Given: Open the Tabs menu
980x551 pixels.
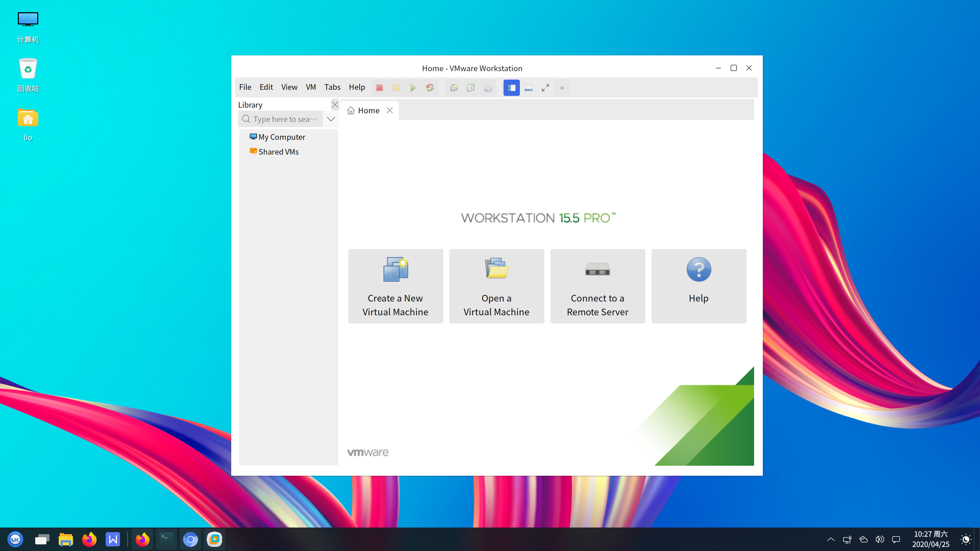Looking at the screenshot, I should click(332, 87).
